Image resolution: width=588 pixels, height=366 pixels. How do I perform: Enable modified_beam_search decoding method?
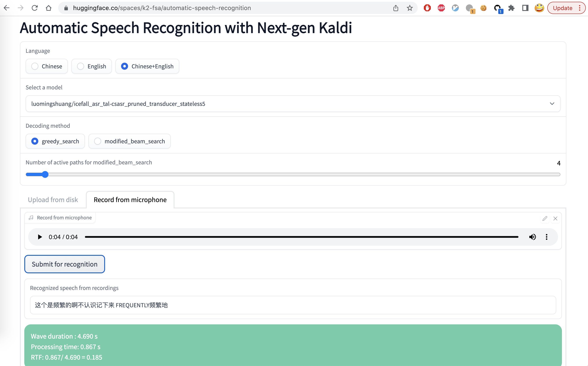tap(97, 141)
